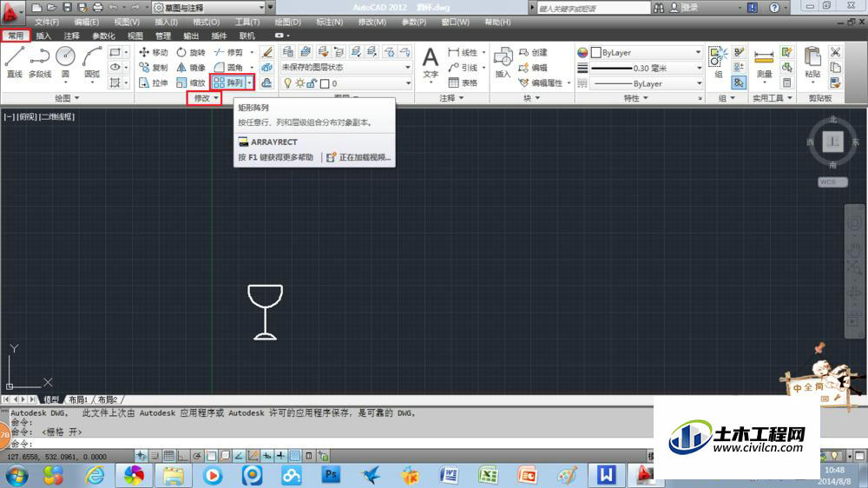
Task: Open the linetype ByLayer dropdown
Action: pos(646,83)
